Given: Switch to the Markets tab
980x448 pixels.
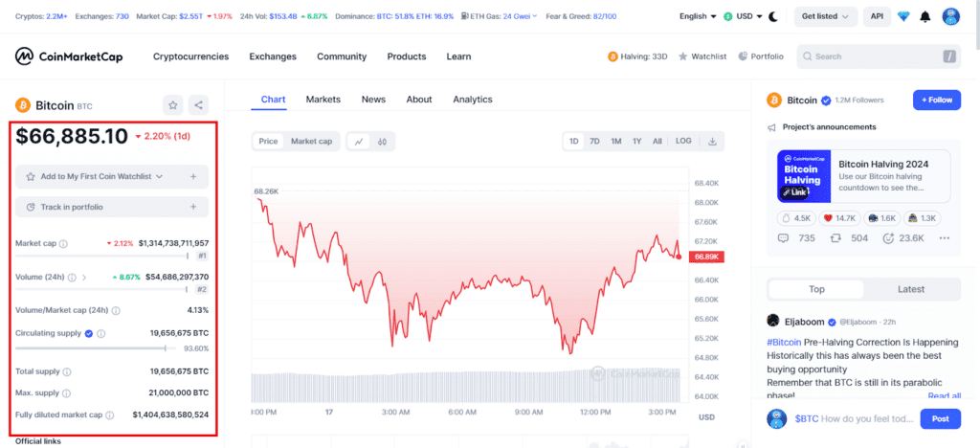Looking at the screenshot, I should click(x=323, y=100).
